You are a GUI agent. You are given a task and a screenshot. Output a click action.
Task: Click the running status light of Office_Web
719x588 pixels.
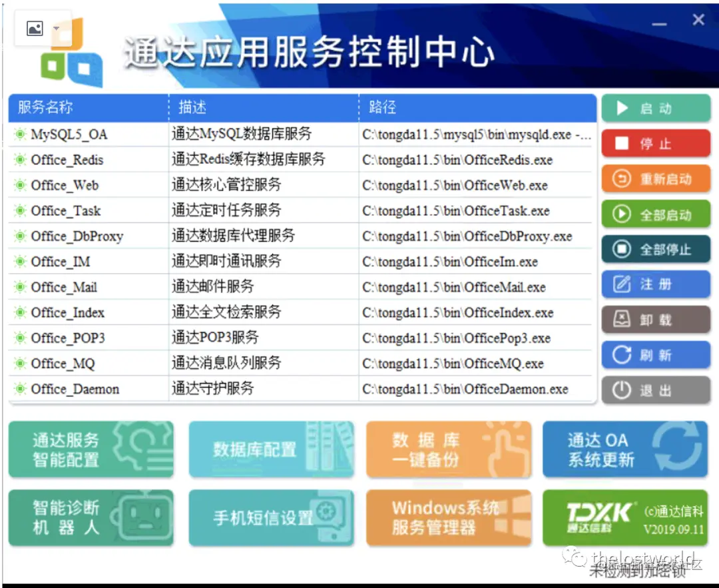pyautogui.click(x=18, y=185)
